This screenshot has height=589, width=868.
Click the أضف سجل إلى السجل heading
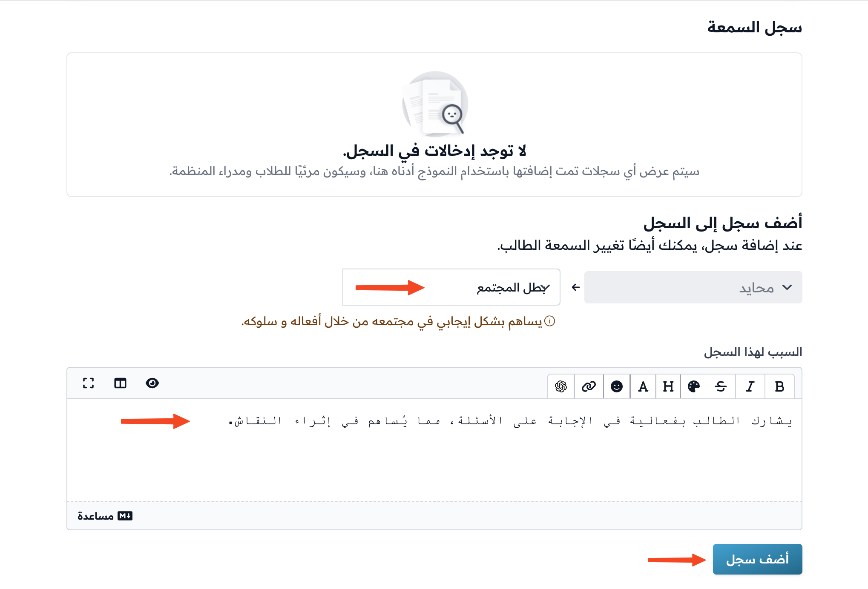[x=723, y=223]
